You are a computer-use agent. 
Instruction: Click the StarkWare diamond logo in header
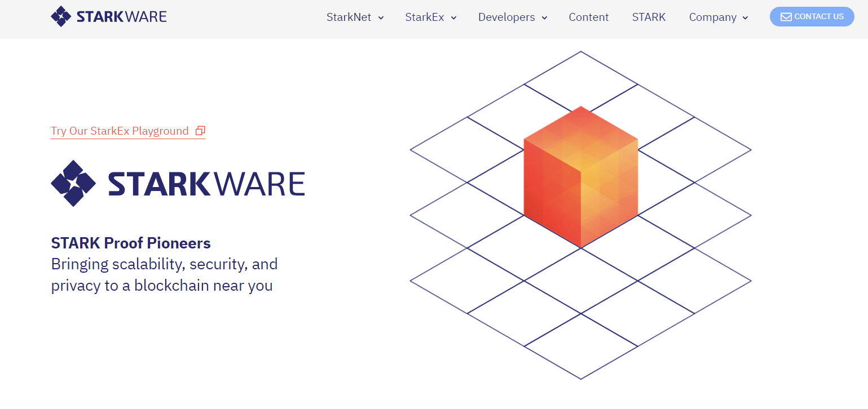coord(61,16)
